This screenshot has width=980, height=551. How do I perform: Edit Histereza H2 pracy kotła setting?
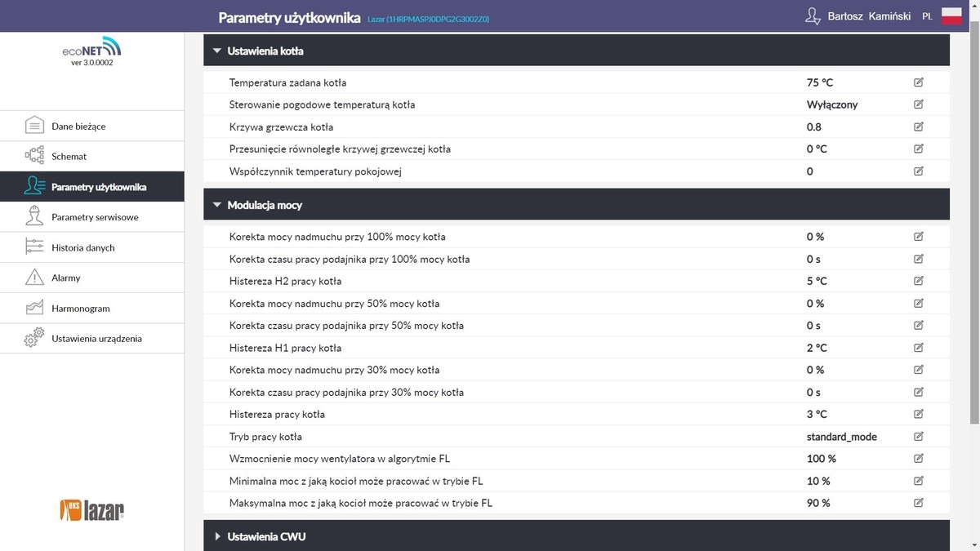919,281
